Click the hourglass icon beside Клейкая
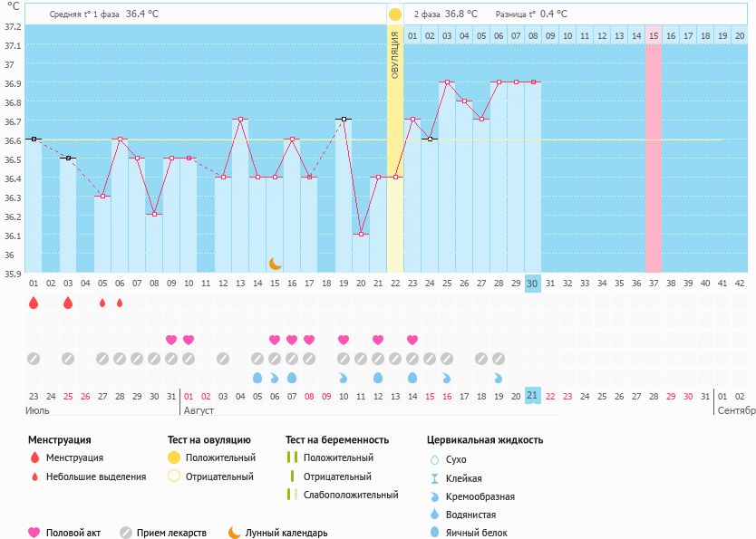 click(434, 478)
